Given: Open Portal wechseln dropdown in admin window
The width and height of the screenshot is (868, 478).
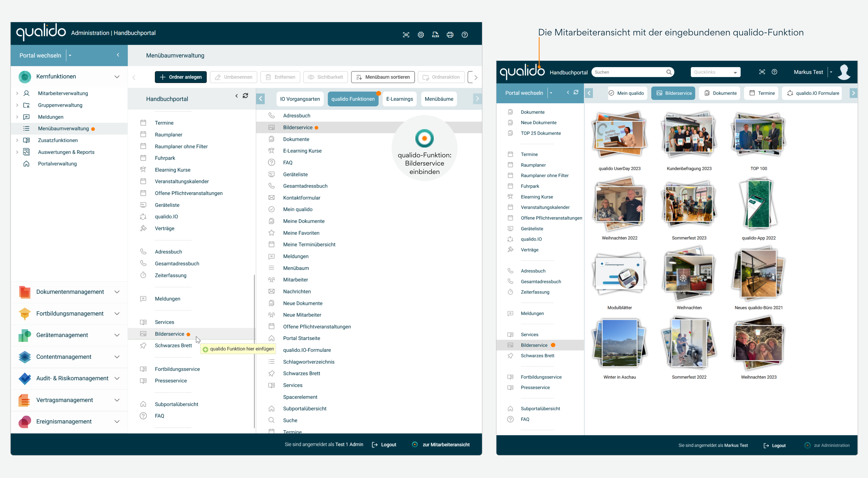Looking at the screenshot, I should click(70, 55).
